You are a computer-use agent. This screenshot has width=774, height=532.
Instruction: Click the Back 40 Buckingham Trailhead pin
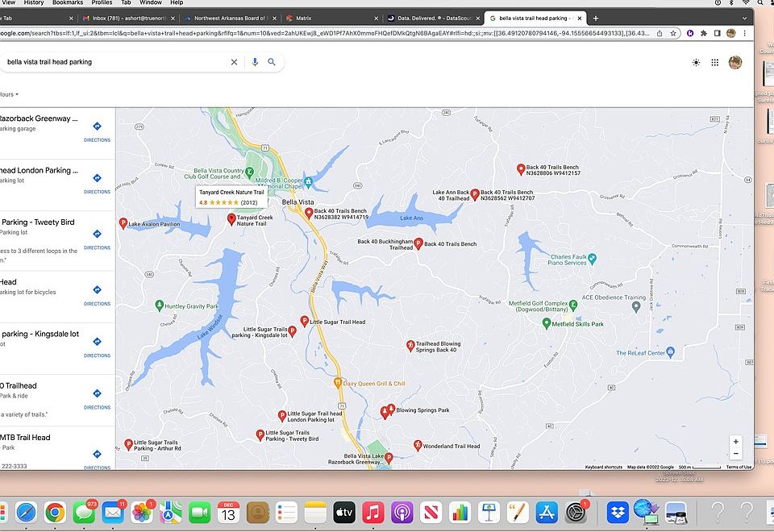tap(418, 243)
